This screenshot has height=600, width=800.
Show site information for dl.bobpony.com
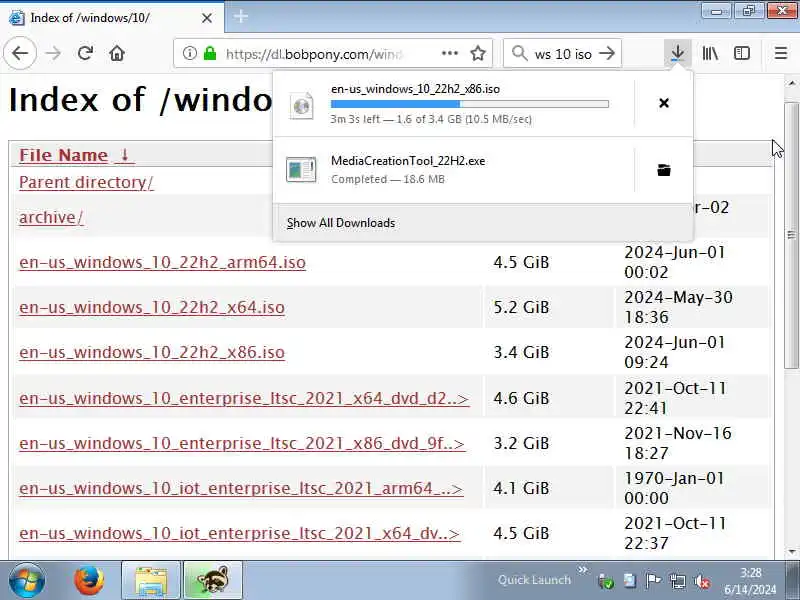tap(189, 53)
